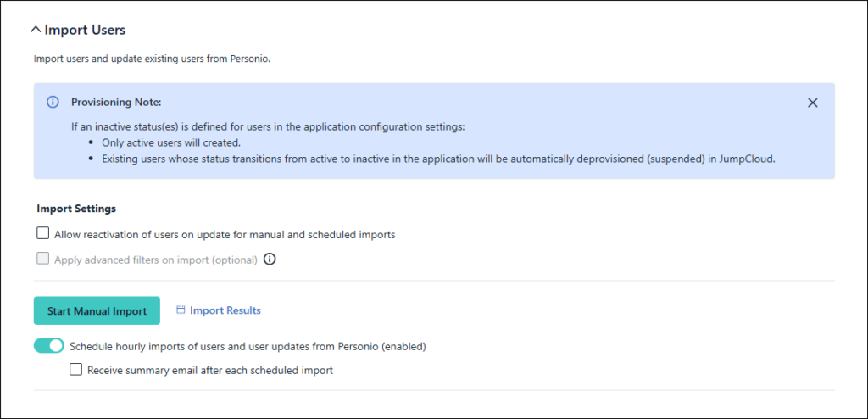Collapse the Import Users section chevron
The width and height of the screenshot is (868, 419).
pyautogui.click(x=35, y=30)
